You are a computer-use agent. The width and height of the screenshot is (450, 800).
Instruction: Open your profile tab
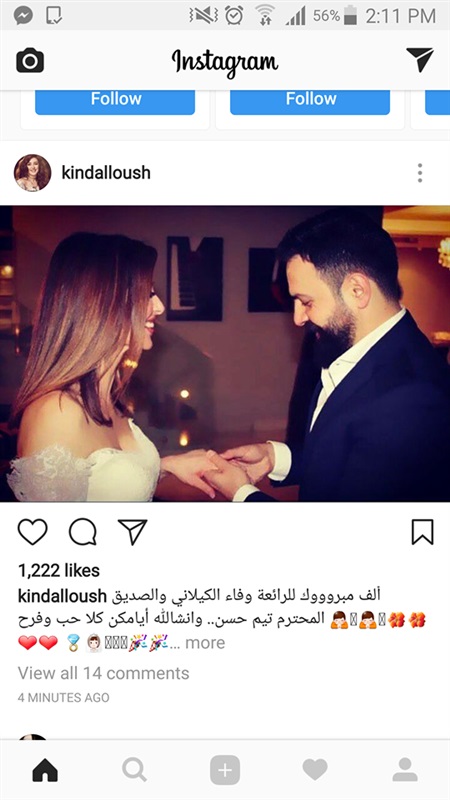[405, 770]
